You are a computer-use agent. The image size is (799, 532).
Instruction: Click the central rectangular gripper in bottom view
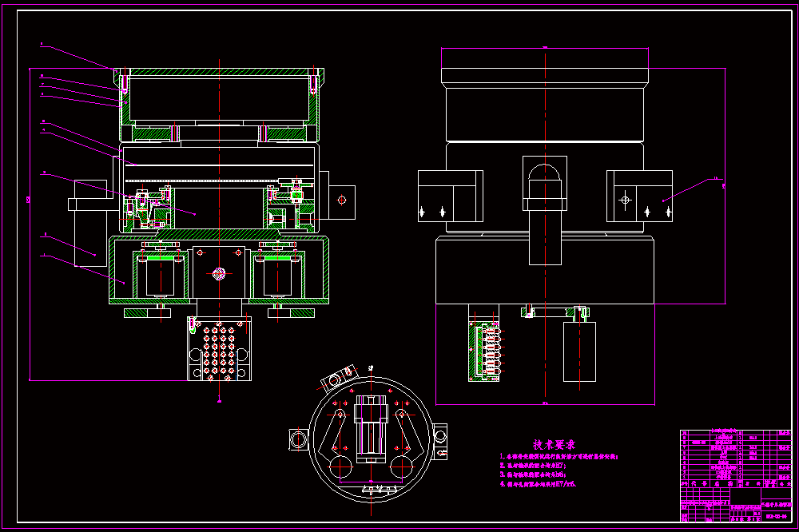371,427
